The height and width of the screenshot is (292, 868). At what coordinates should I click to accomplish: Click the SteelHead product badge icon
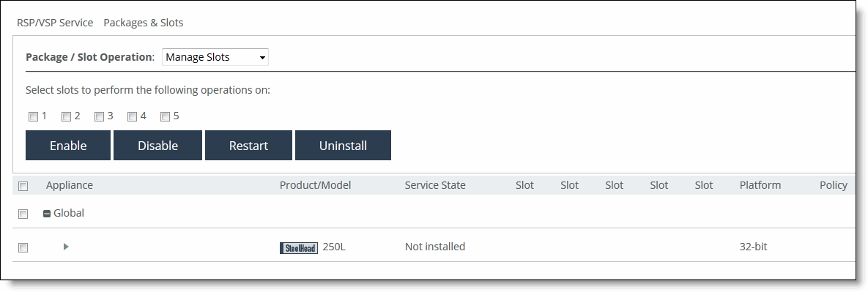pos(299,248)
